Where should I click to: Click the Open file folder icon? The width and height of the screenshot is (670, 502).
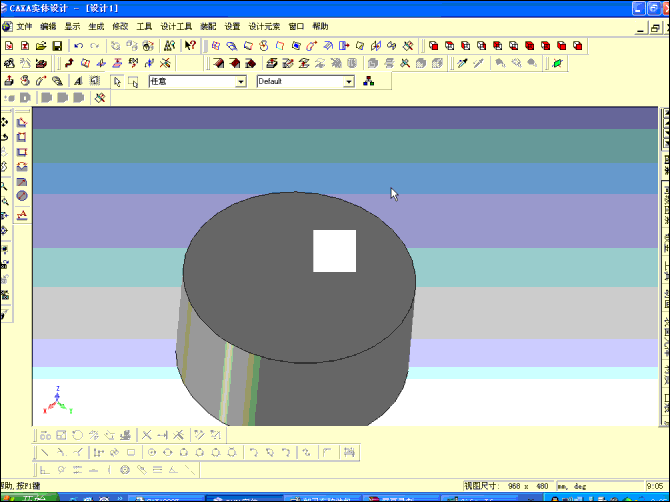click(x=41, y=46)
